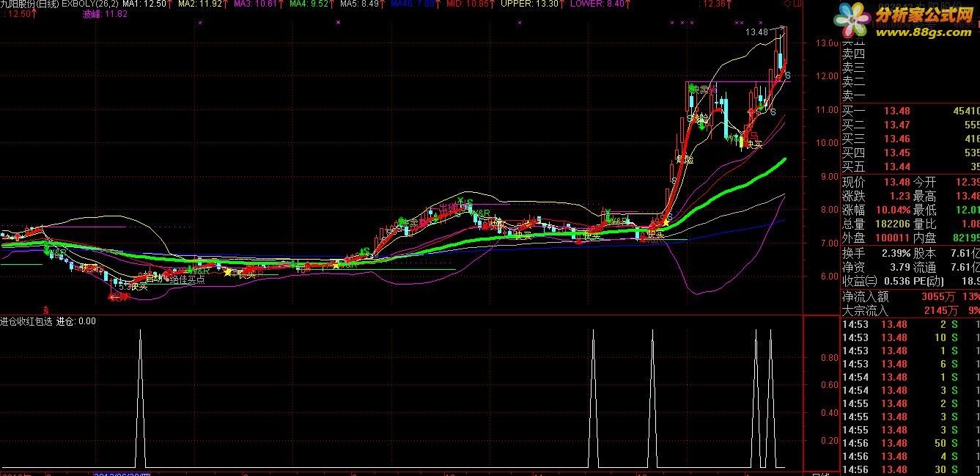Viewport: 980px width, 476px height.
Task: Click the 13.00 price axis label
Action: (x=826, y=43)
